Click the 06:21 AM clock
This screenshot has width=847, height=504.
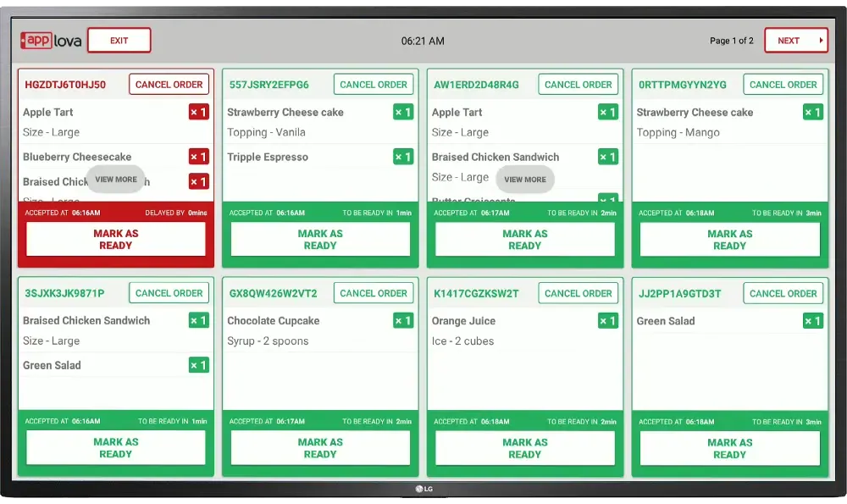[x=423, y=41]
